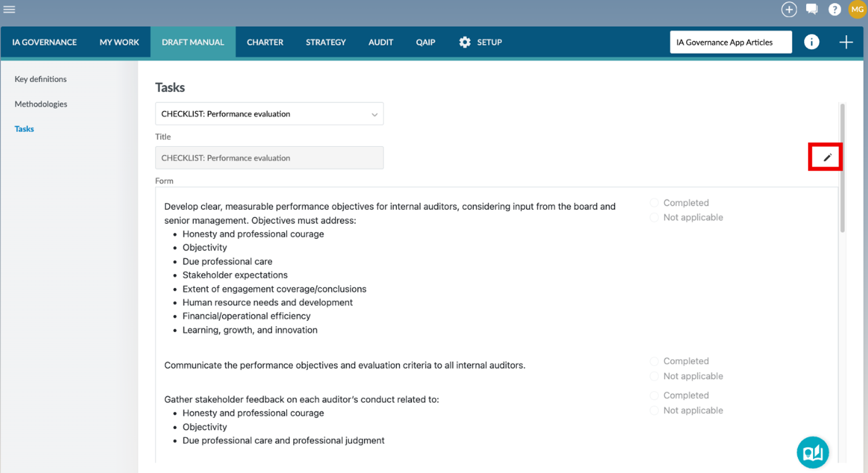
Task: Switch to the Charter tab
Action: tap(265, 42)
